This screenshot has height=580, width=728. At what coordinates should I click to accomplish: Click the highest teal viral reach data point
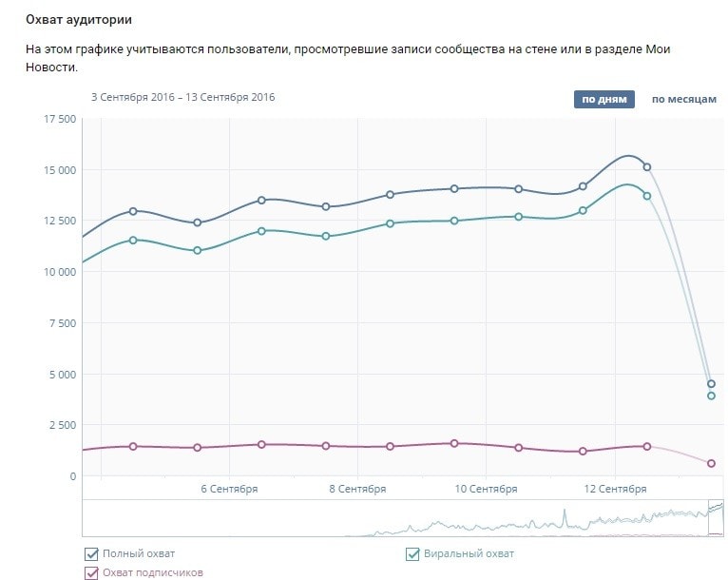click(x=647, y=196)
